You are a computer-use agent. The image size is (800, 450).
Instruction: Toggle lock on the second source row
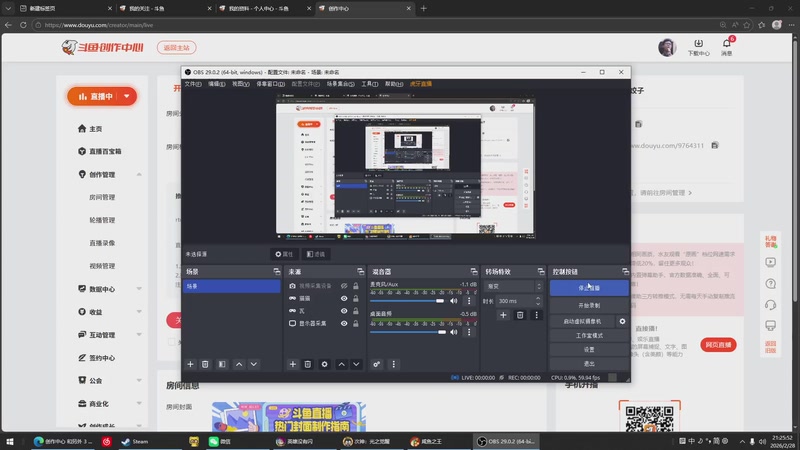356,298
